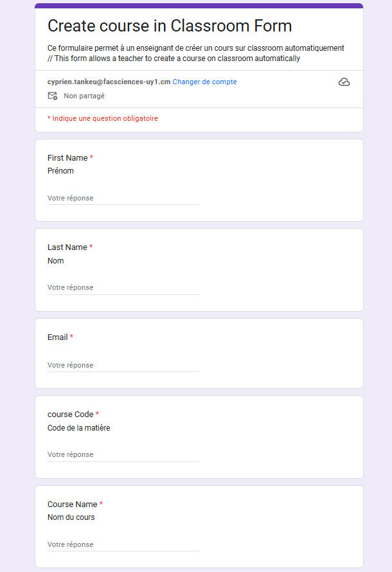This screenshot has width=392, height=572.
Task: Click the envelope not-shared icon
Action: [x=53, y=96]
